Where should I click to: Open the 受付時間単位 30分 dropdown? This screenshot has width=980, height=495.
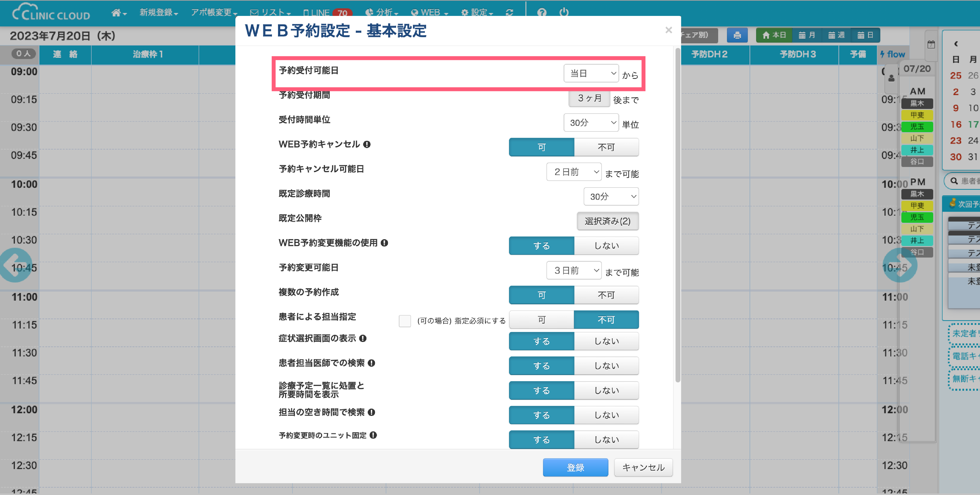591,123
